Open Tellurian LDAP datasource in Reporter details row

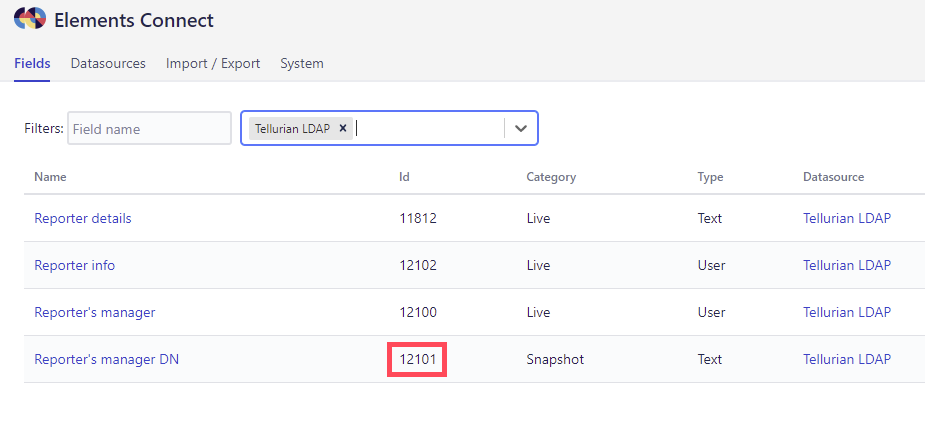tap(846, 218)
